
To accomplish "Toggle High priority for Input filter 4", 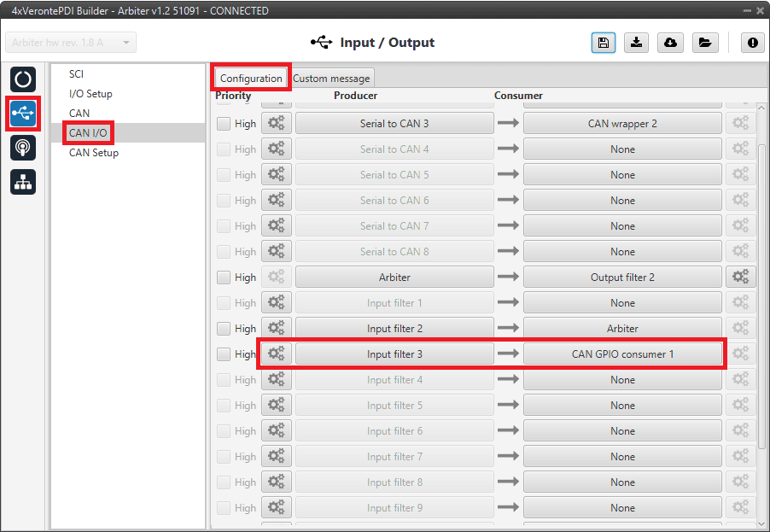I will point(224,380).
